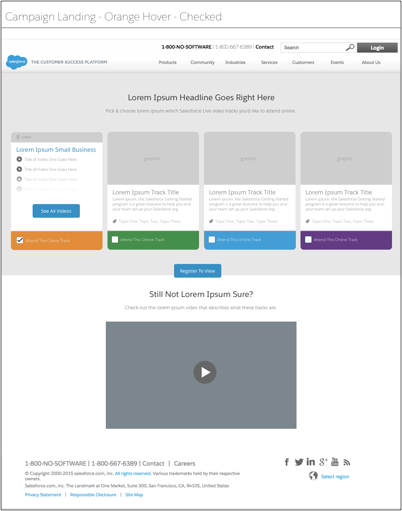402x511 pixels.
Task: Click the Register To View button
Action: tap(197, 271)
